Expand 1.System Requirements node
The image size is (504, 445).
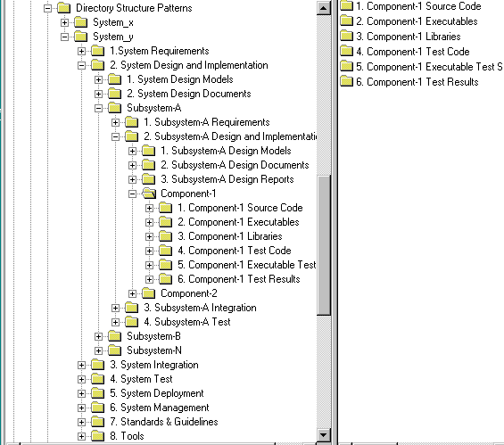point(82,52)
